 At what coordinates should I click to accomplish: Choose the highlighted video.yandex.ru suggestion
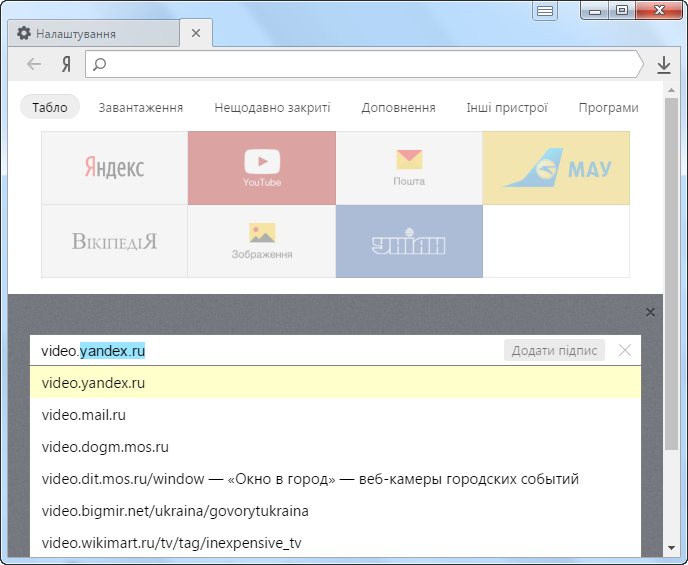point(335,383)
